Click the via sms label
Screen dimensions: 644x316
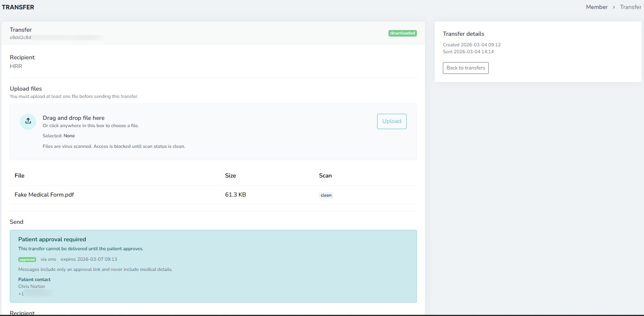point(48,259)
